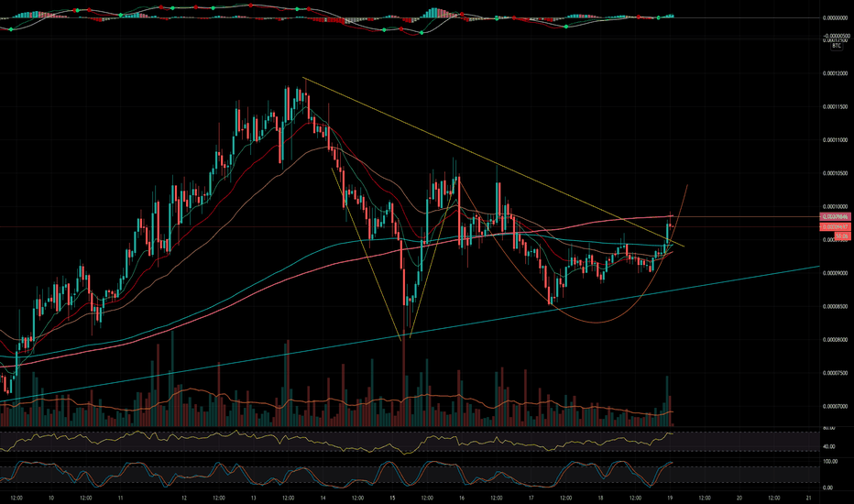Click date label 16 on time axis
Screen dimensions: 854x504
tap(461, 498)
